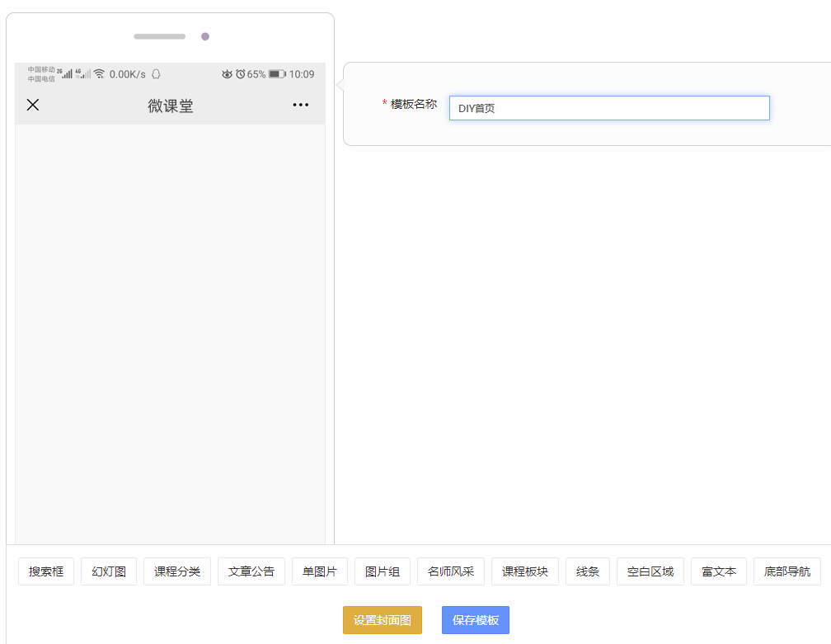Image resolution: width=831 pixels, height=644 pixels.
Task: Insert the 课程板块 component
Action: pos(524,571)
